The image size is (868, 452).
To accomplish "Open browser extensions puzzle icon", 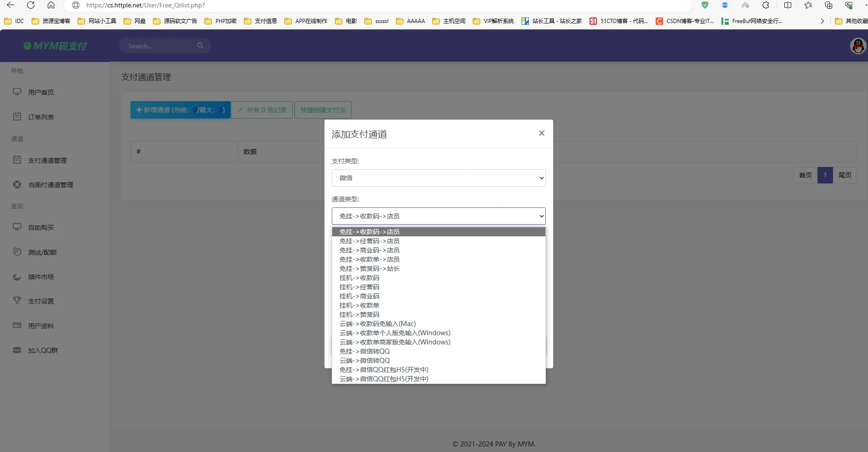I will click(x=766, y=5).
